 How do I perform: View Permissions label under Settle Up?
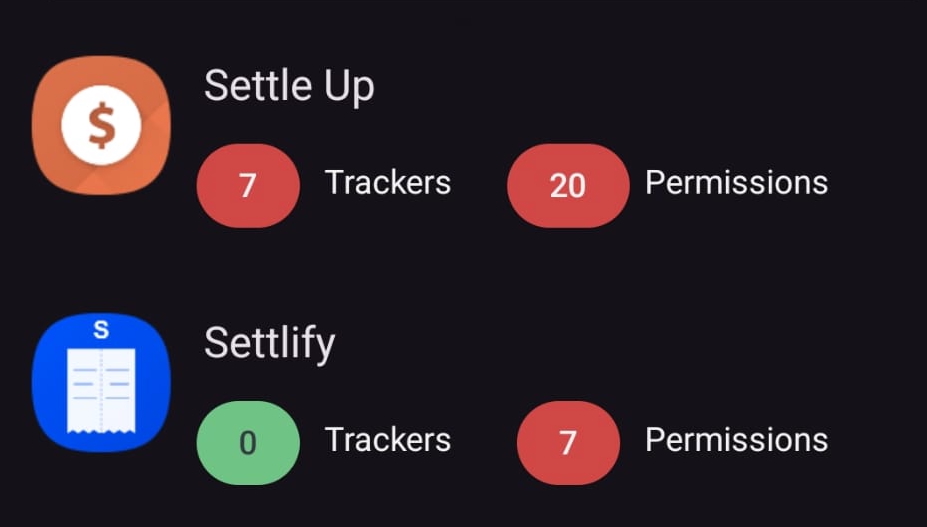pyautogui.click(x=736, y=183)
